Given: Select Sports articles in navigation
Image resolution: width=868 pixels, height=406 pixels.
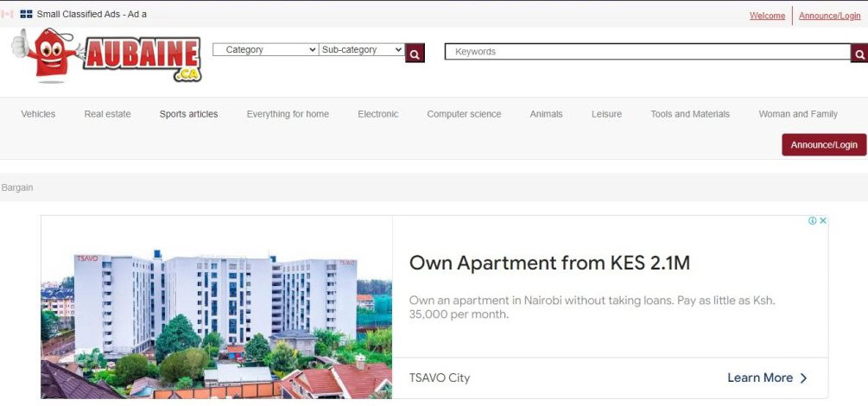Looking at the screenshot, I should pos(189,114).
